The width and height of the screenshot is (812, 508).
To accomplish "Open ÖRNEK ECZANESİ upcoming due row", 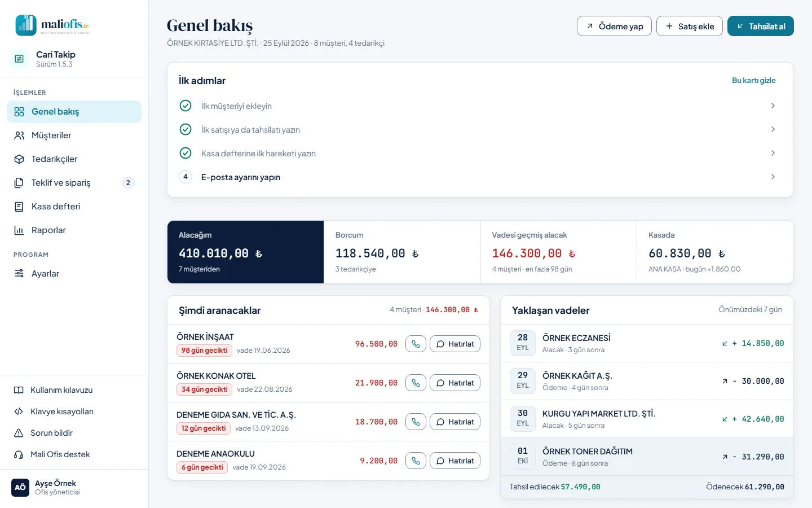I will [647, 343].
